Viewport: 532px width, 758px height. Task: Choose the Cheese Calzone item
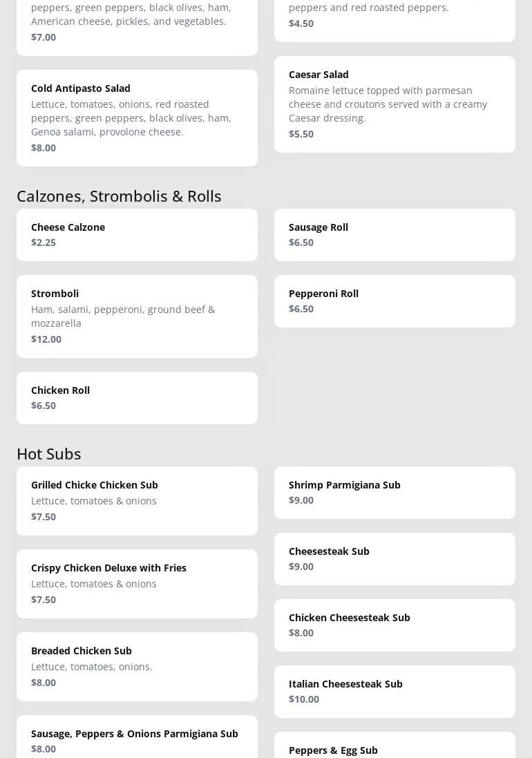tap(137, 234)
